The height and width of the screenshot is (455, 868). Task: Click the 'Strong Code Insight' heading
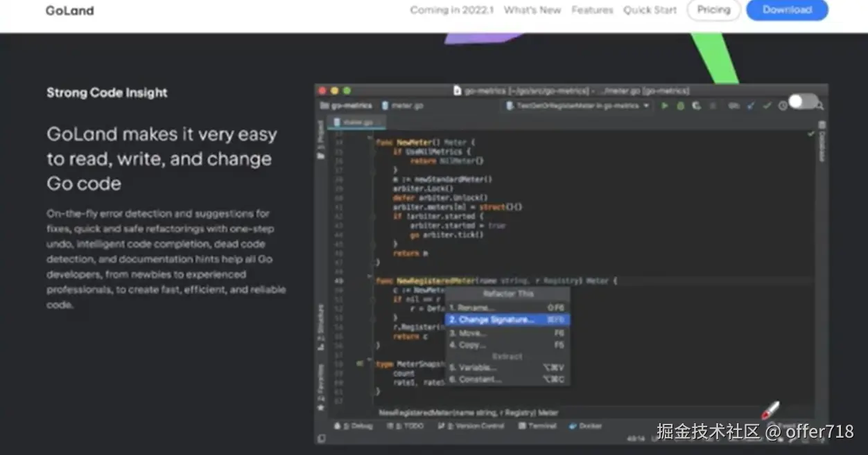click(107, 93)
